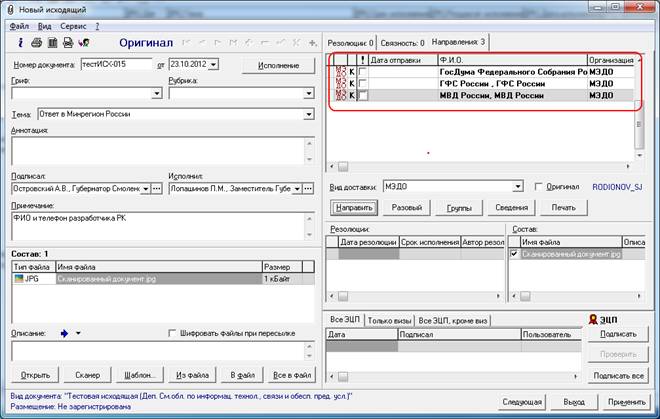Image resolution: width=660 pixels, height=419 pixels.
Task: Click the ЭЦП certificate ribbon icon
Action: (x=593, y=316)
